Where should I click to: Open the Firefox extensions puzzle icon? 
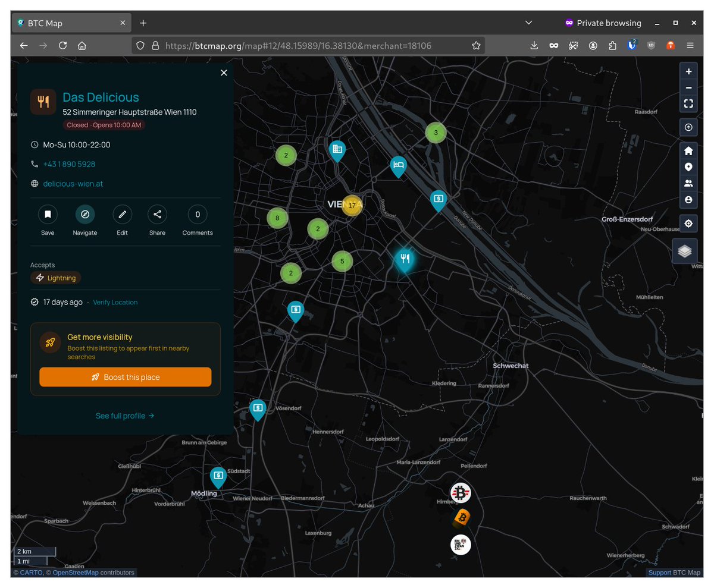pyautogui.click(x=612, y=45)
